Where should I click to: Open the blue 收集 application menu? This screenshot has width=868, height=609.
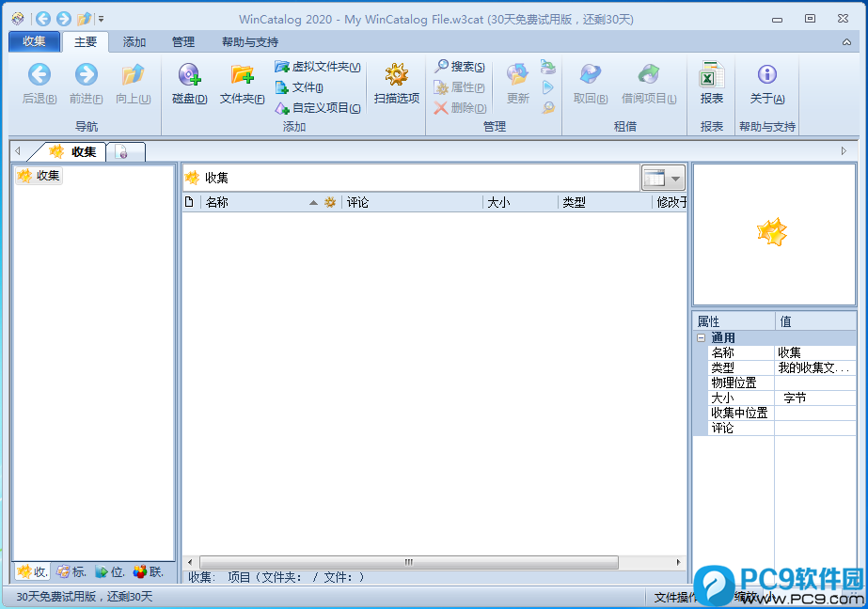coord(34,41)
